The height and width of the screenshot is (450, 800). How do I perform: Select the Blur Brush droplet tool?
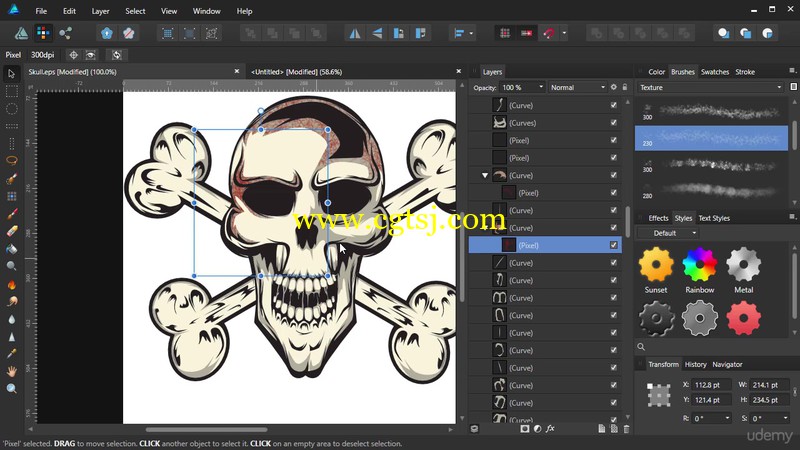click(11, 319)
